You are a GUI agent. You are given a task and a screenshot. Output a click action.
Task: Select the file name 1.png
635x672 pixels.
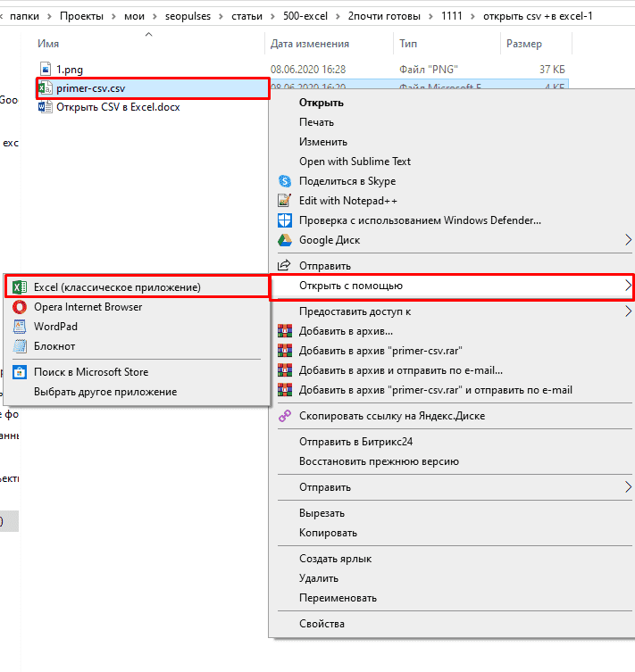point(70,70)
